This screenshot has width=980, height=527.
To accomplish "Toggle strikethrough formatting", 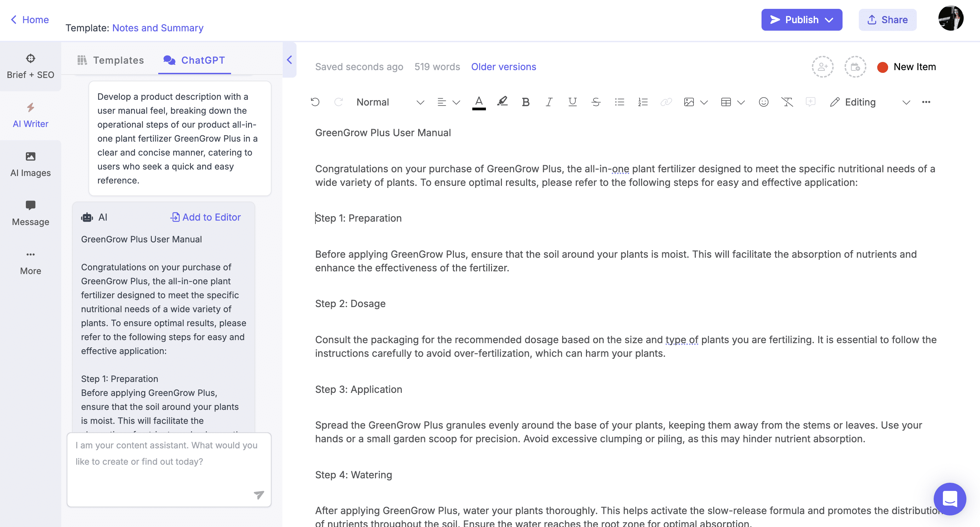I will point(596,102).
